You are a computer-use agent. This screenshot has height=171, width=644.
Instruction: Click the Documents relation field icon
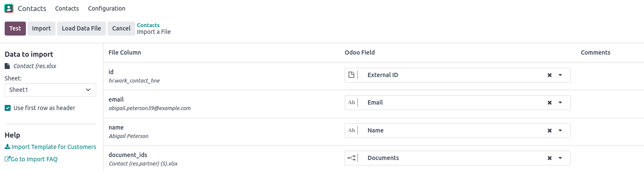[351, 158]
